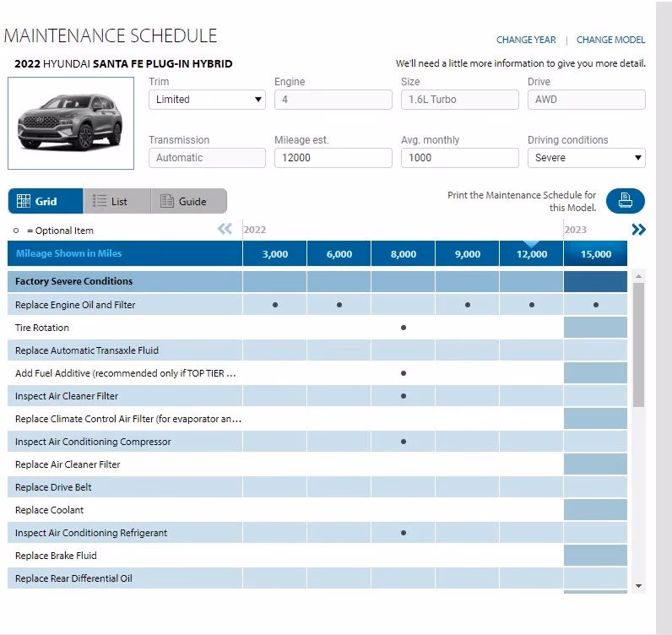Select the 15,000 mileage column header
The height and width of the screenshot is (635, 672).
coord(595,254)
